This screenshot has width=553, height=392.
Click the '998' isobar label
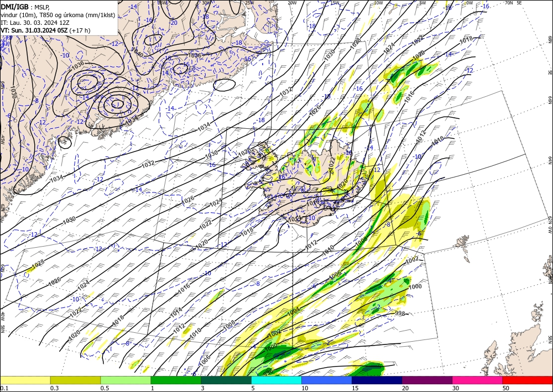tap(400, 313)
